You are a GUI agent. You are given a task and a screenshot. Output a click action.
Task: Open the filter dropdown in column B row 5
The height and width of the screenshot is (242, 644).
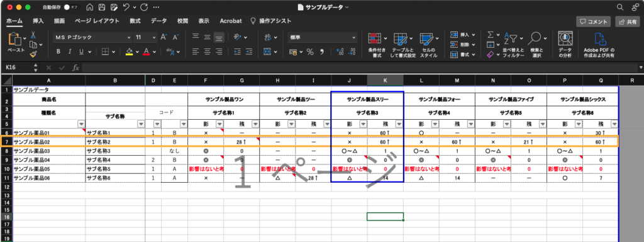tap(142, 124)
